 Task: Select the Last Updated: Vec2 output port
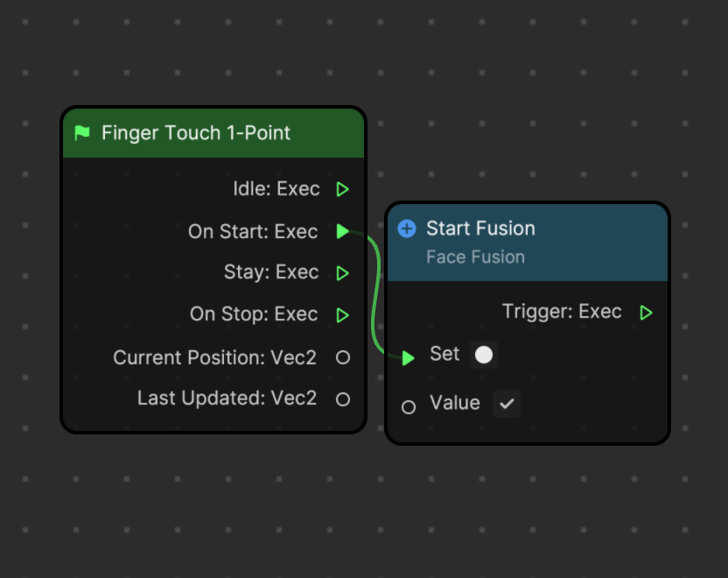[343, 399]
